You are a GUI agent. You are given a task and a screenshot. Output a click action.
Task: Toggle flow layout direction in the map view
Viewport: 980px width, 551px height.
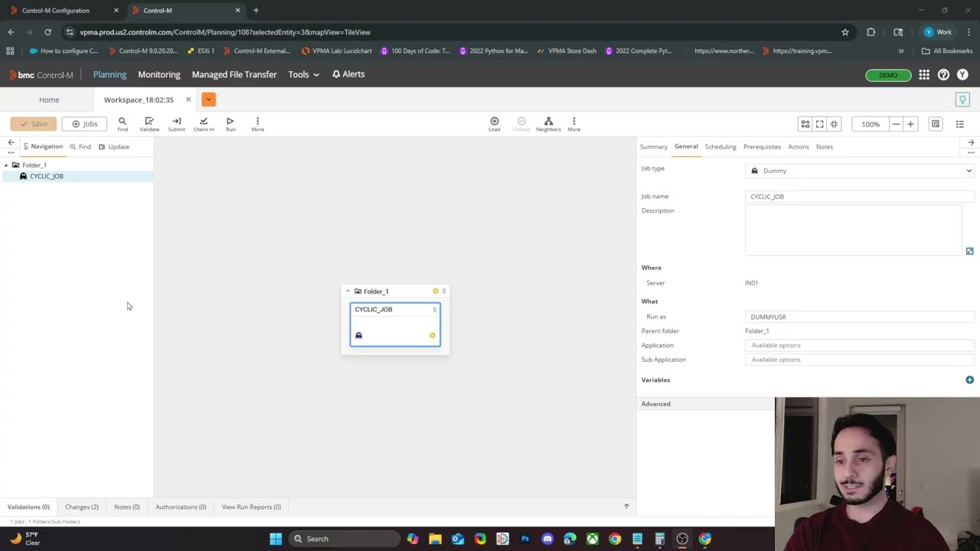coord(805,124)
